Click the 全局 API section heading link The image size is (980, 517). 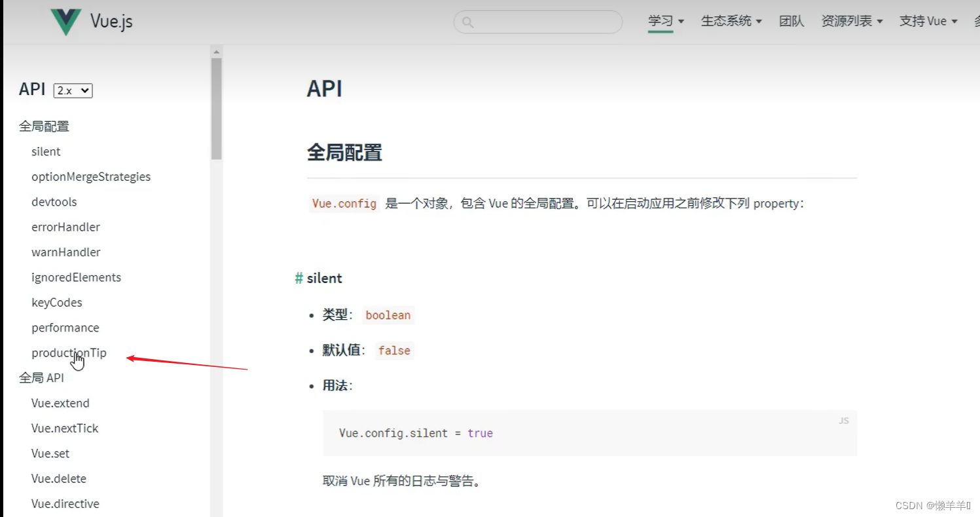[x=41, y=378]
